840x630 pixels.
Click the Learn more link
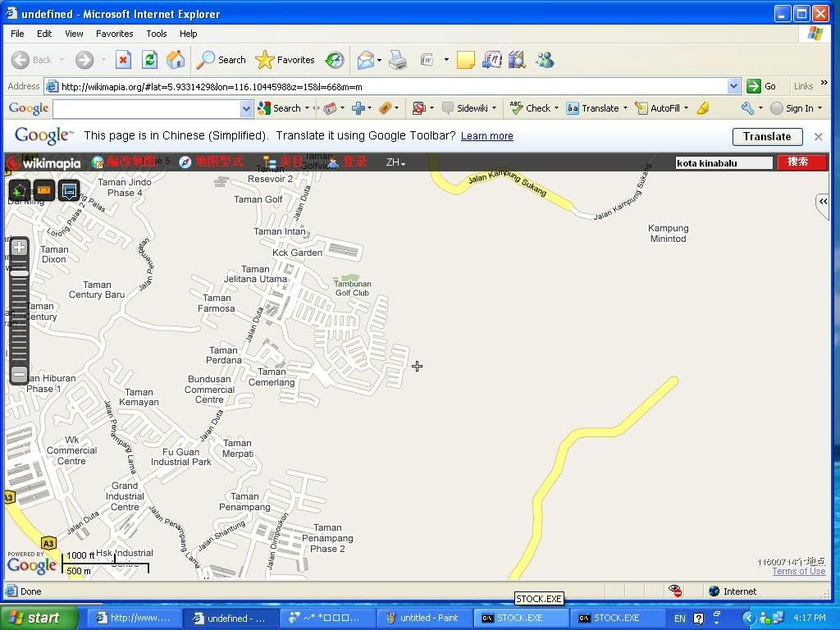coord(486,136)
